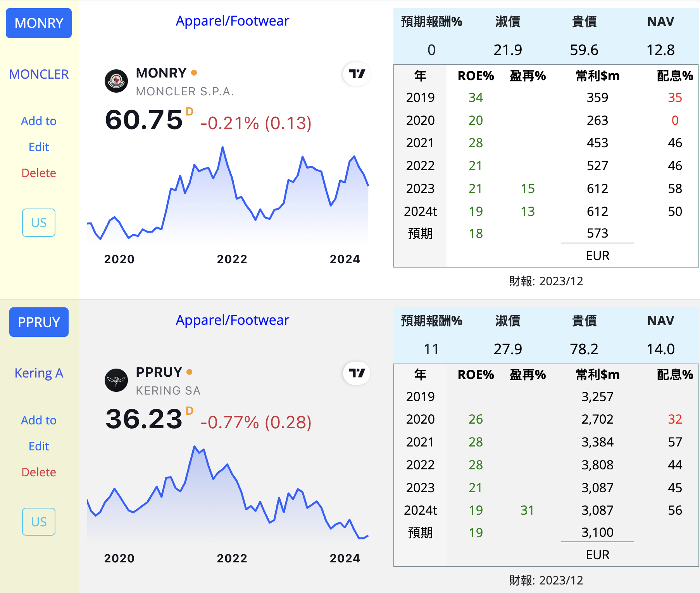Click MONRY 2019 dividend payout 35
The height and width of the screenshot is (593, 700).
pyautogui.click(x=675, y=98)
